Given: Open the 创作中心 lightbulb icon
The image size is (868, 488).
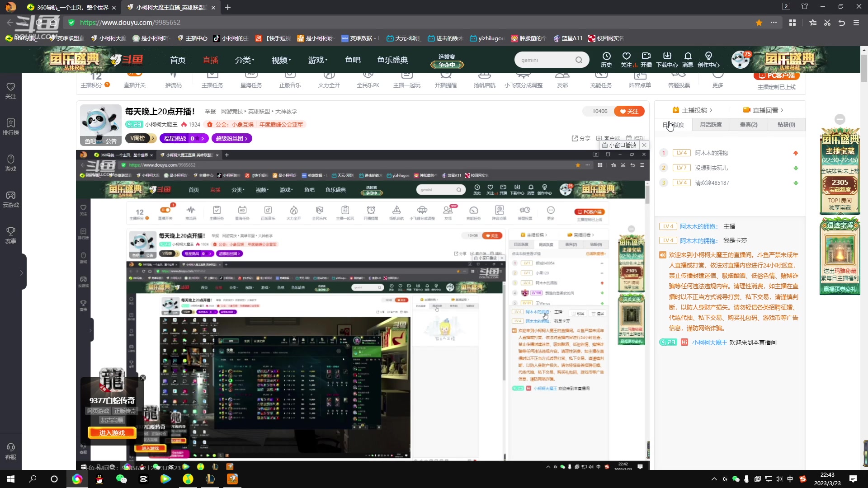Looking at the screenshot, I should pos(708,59).
